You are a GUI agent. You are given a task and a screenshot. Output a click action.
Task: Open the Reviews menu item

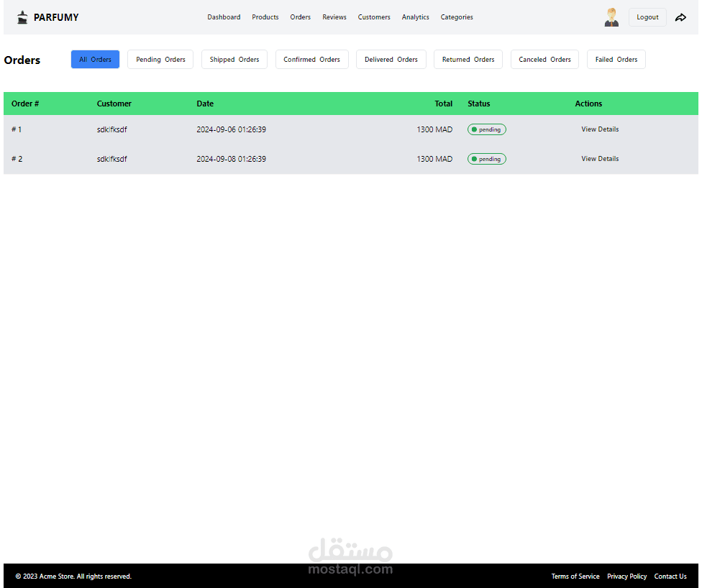[x=334, y=17]
